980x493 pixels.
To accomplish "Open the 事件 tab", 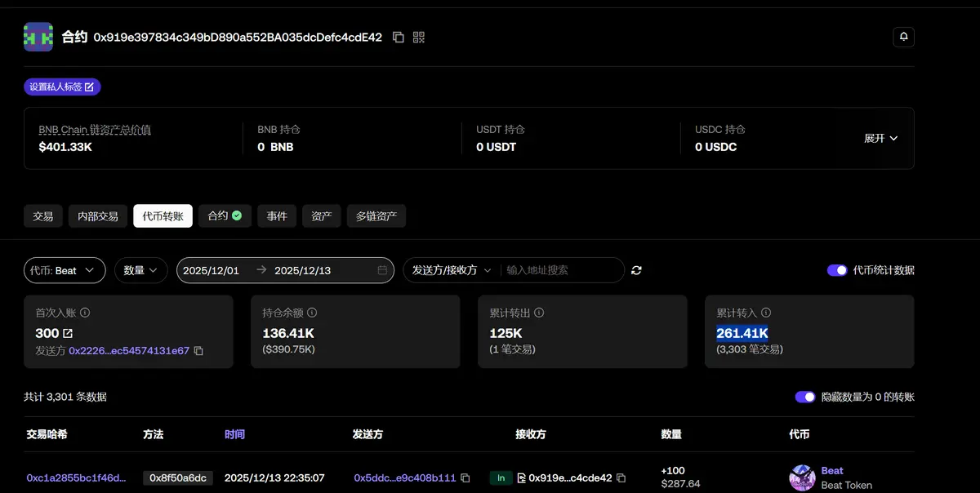I will pos(277,216).
